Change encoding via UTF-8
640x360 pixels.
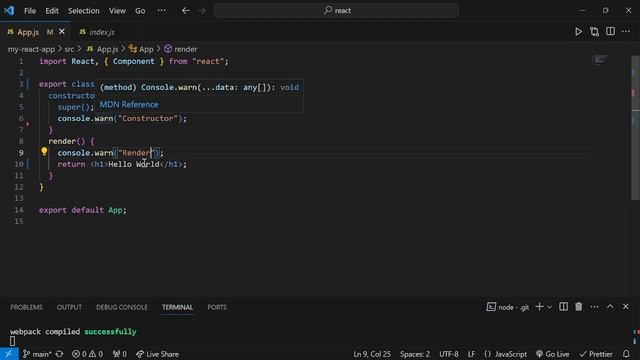click(449, 354)
